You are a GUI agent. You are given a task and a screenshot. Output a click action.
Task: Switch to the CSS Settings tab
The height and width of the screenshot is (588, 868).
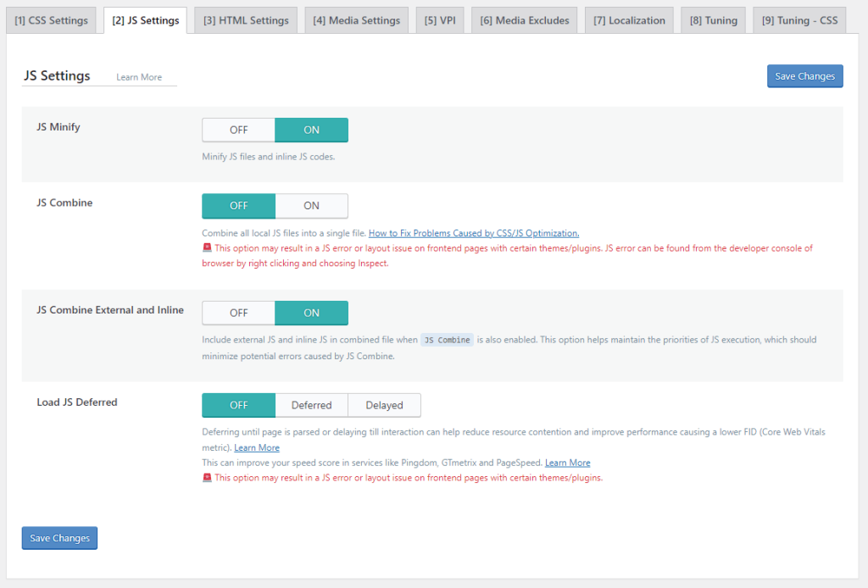51,20
